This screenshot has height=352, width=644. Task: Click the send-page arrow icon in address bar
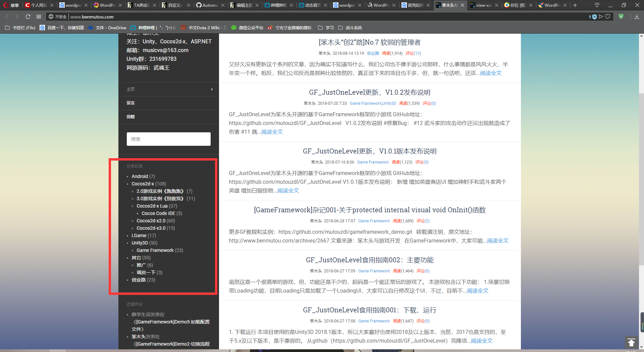pyautogui.click(x=601, y=17)
